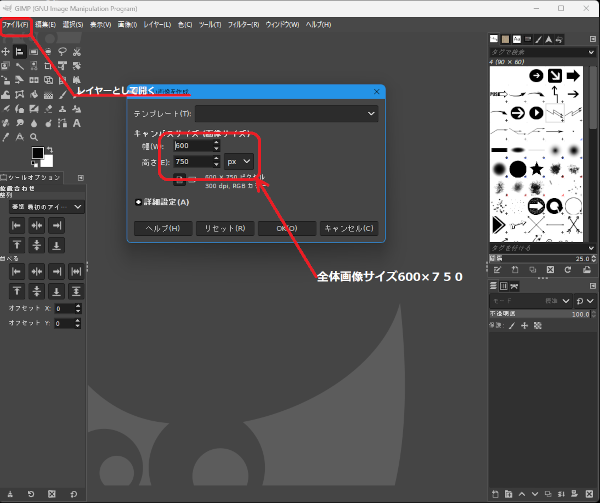Switch to the Channels tab
The image size is (600, 503).
click(x=504, y=286)
